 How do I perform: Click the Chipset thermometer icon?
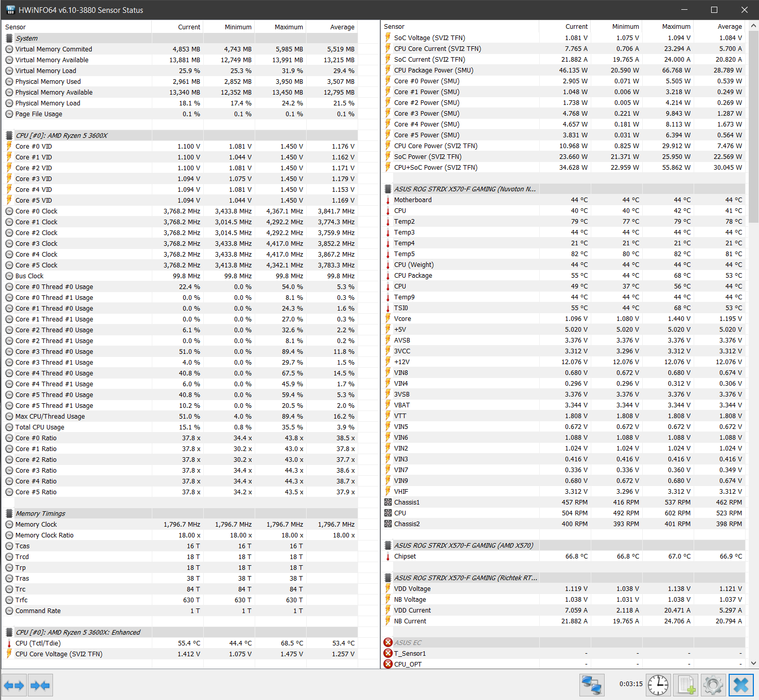click(x=388, y=556)
